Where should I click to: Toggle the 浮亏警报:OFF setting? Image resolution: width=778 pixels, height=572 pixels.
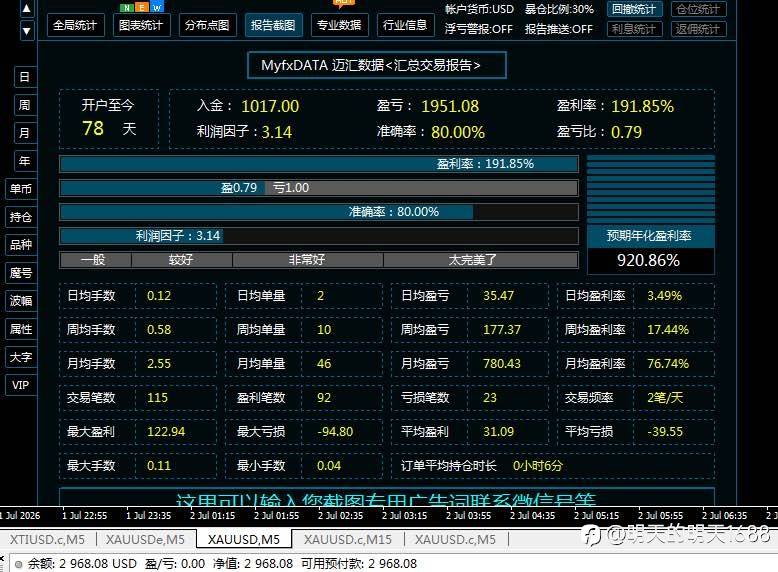tap(479, 29)
